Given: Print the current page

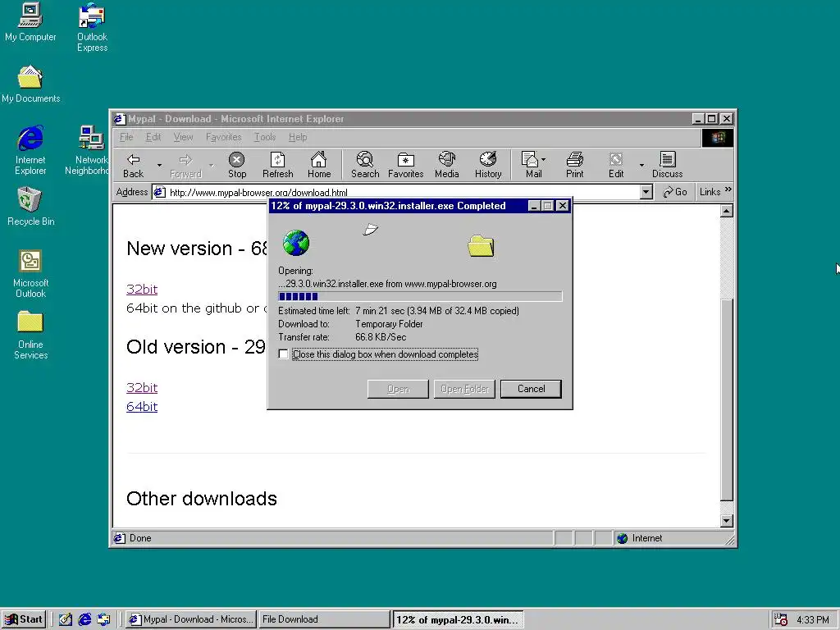Looking at the screenshot, I should pyautogui.click(x=575, y=165).
